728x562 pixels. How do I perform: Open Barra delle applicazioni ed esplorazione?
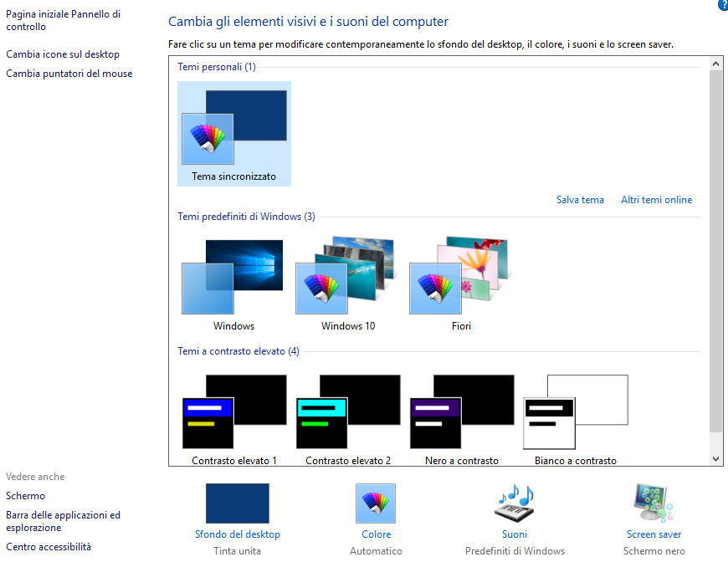pyautogui.click(x=63, y=521)
